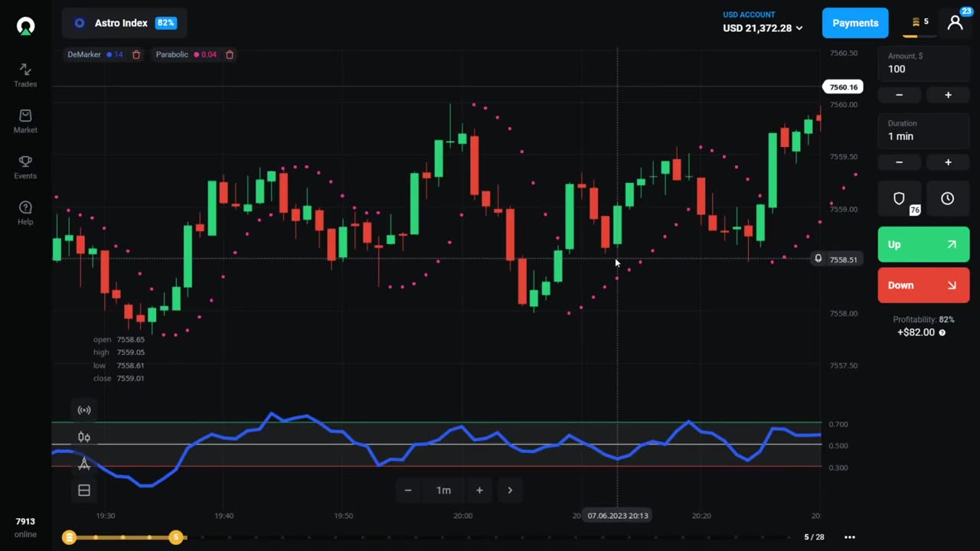Increase the trade duration
The image size is (980, 551).
point(948,162)
